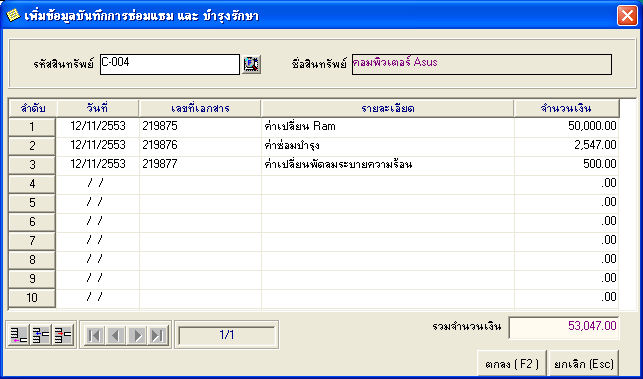Select row number 5 header

pyautogui.click(x=32, y=203)
